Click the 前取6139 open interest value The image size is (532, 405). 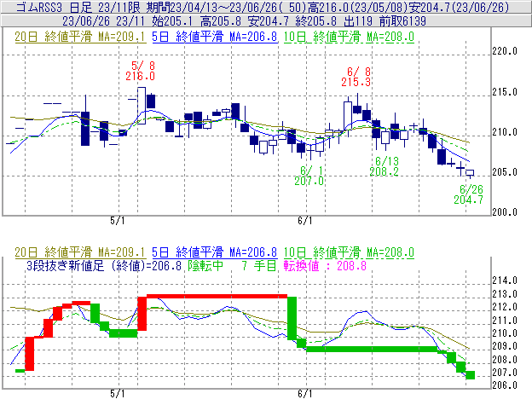tap(402, 21)
